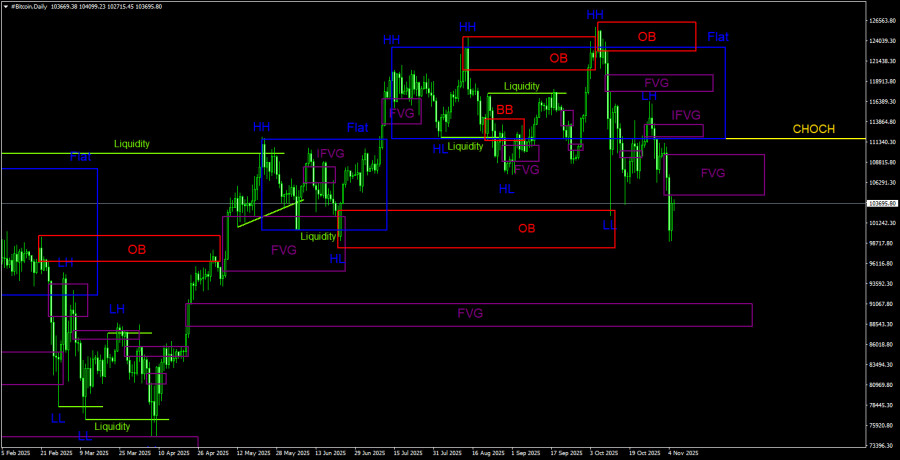Click the yellow CHOCH label
Image resolution: width=900 pixels, height=460 pixels.
point(813,129)
